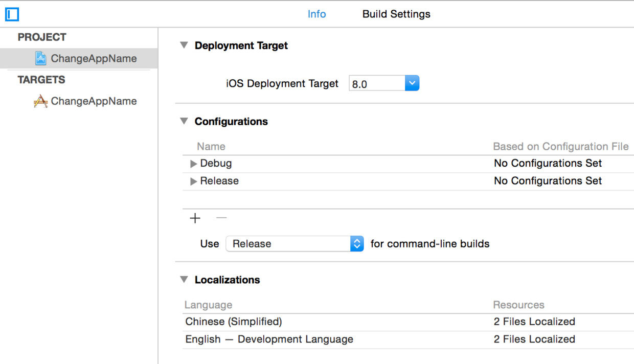The width and height of the screenshot is (634, 364).
Task: Collapse the Localizations section
Action: 184,280
